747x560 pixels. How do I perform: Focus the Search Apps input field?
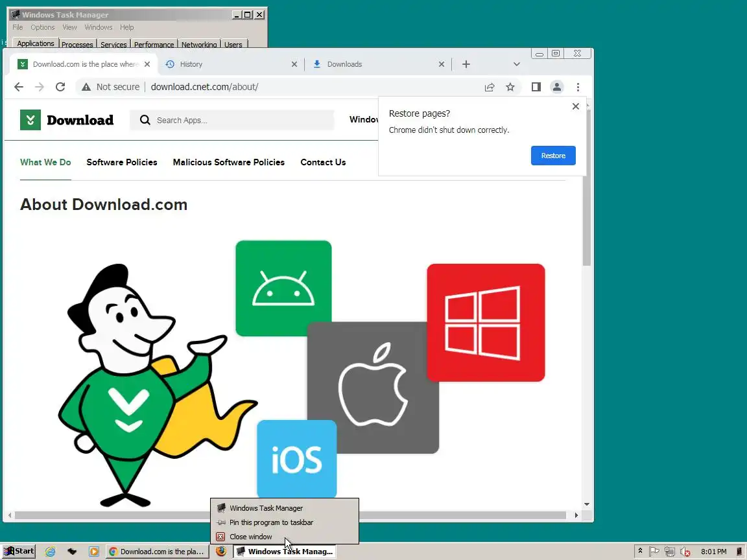(x=231, y=120)
